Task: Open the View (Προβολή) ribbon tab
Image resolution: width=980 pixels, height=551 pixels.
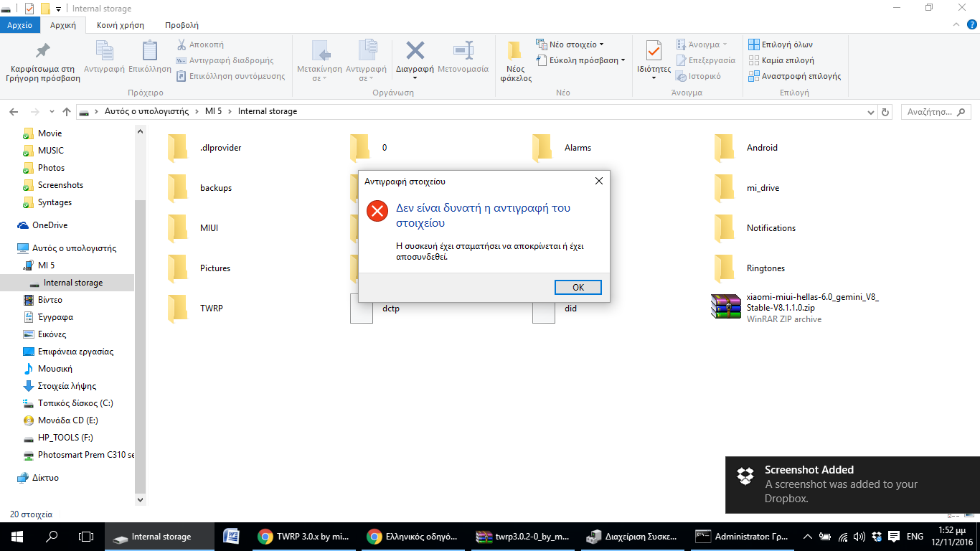Action: click(x=182, y=25)
